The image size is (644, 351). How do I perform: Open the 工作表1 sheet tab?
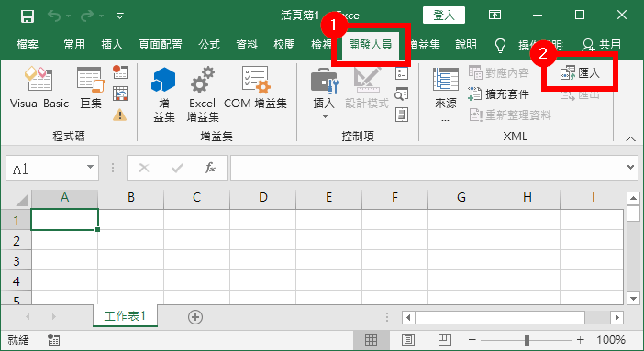(125, 316)
